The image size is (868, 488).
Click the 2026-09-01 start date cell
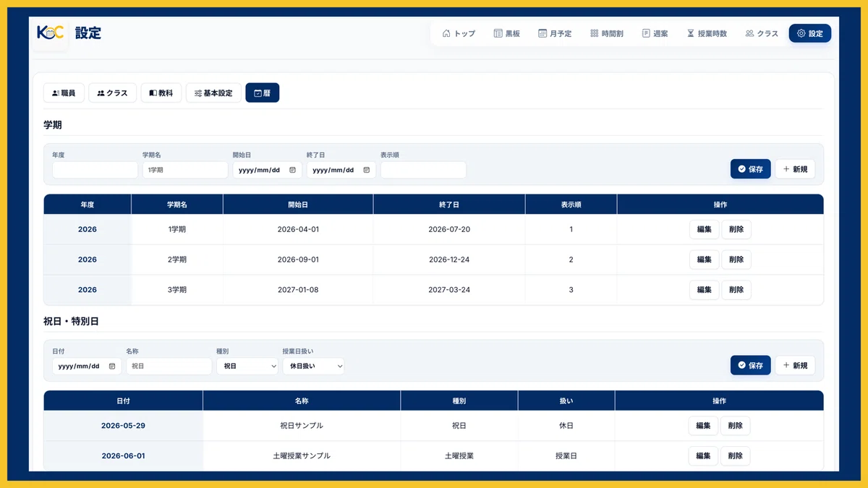click(298, 260)
